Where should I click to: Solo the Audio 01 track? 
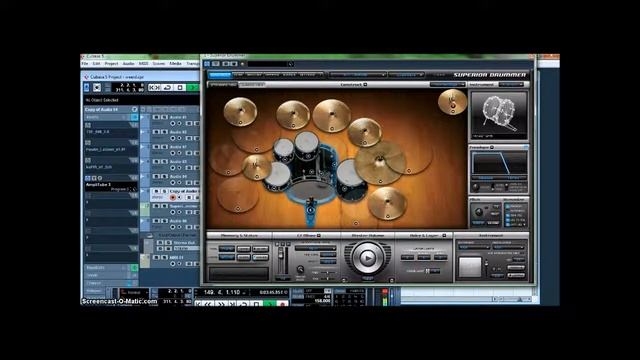164,117
